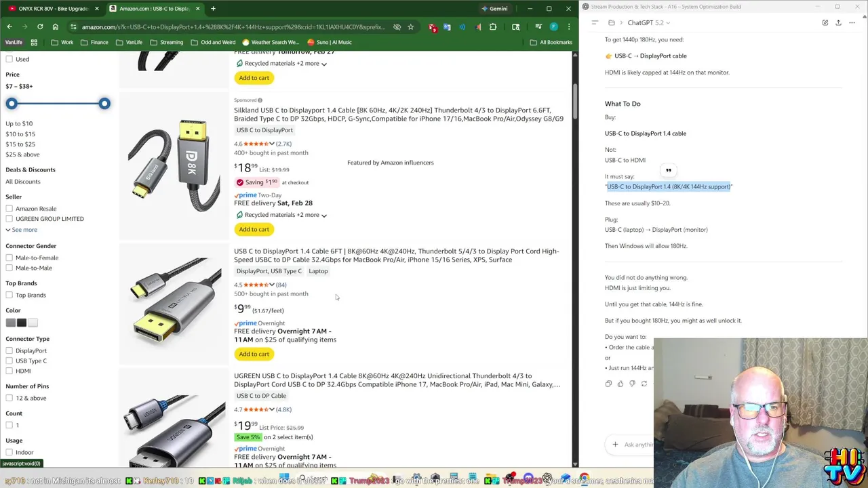Tick the UGREEN GROUP LIMITED seller checkbox
868x488 pixels.
coord(9,219)
